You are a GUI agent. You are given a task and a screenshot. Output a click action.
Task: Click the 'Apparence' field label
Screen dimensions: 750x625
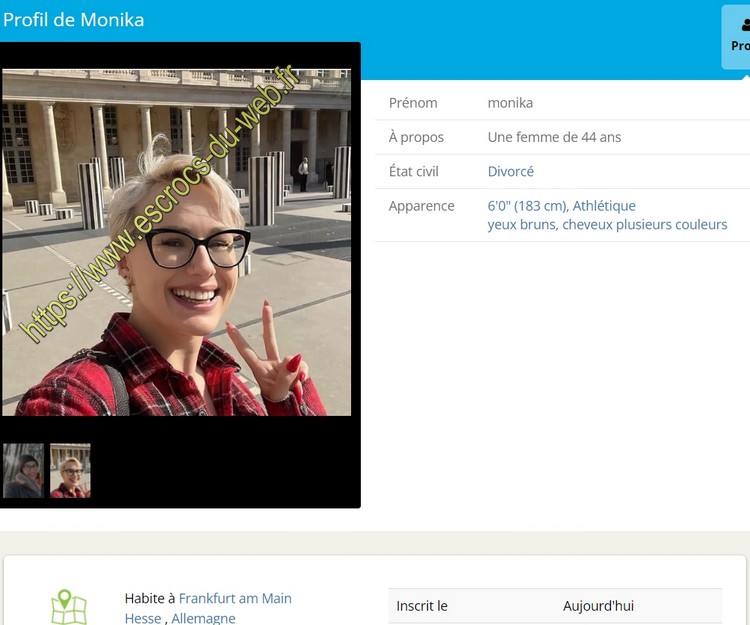point(421,206)
